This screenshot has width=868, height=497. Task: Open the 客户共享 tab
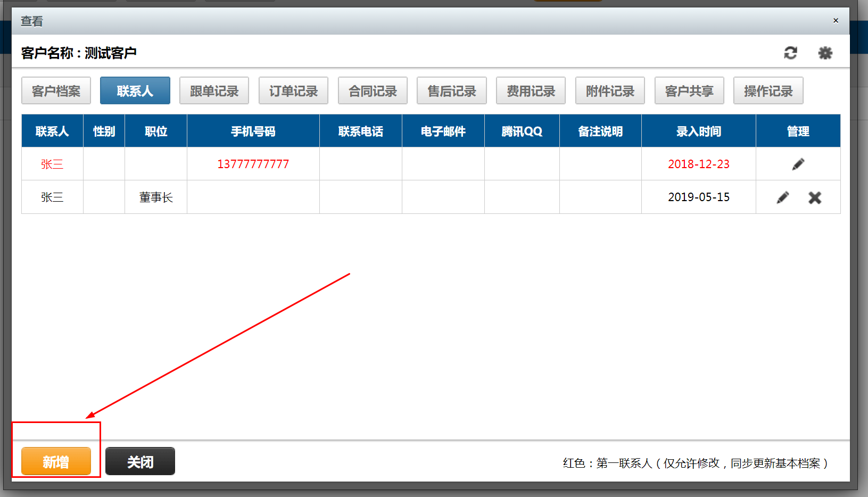(689, 91)
